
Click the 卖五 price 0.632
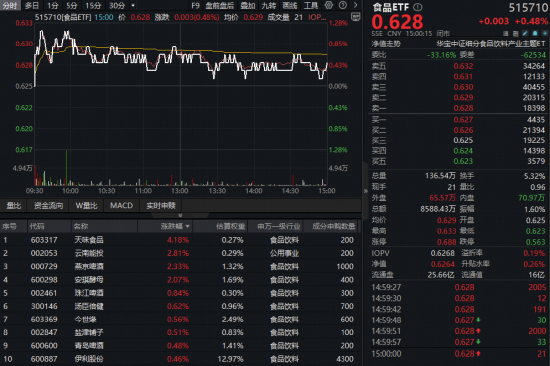tap(463, 66)
